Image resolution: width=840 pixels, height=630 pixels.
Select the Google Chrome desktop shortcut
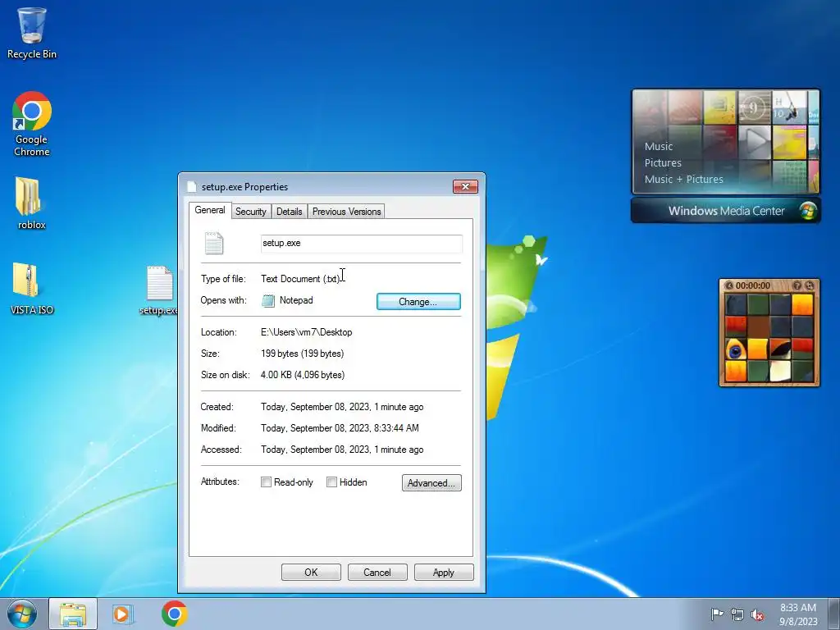pos(32,124)
